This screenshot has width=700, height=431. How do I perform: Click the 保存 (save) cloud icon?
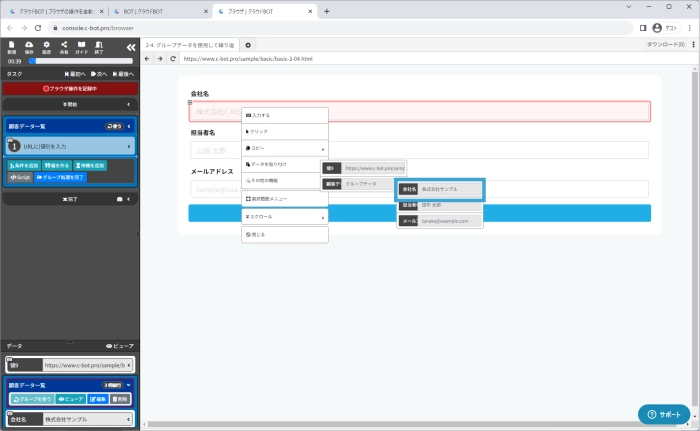click(29, 46)
